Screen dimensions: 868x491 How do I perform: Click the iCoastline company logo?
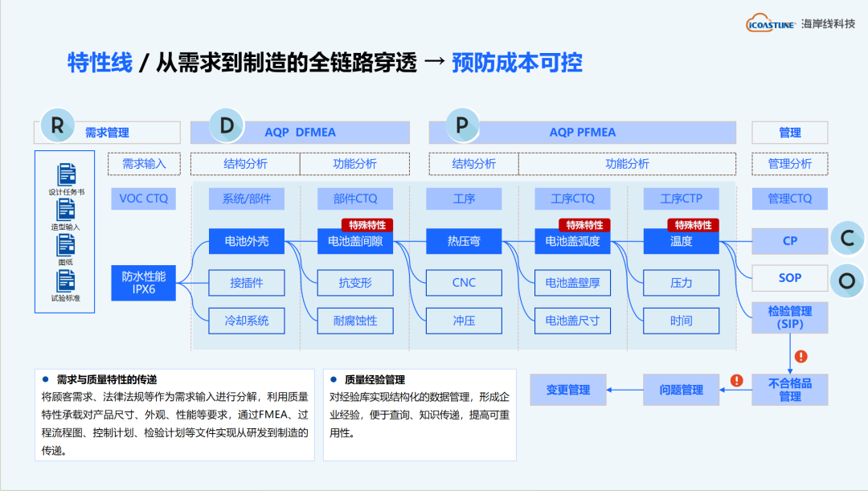click(771, 23)
